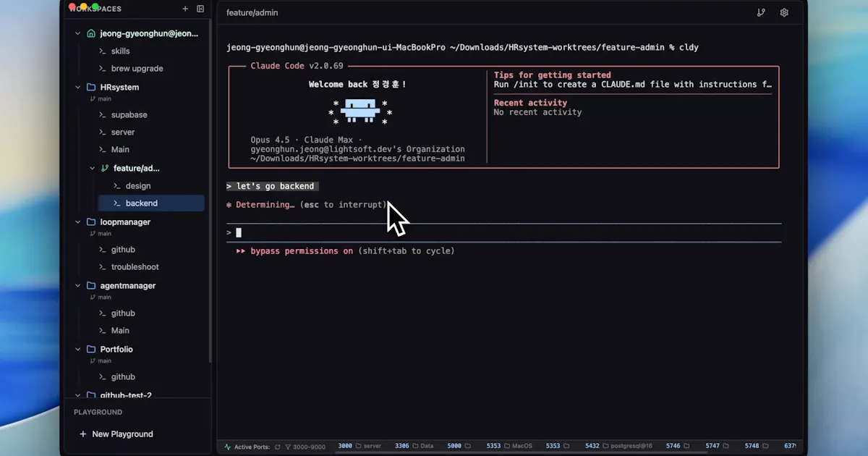Create a New Playground
868x456 pixels.
pyautogui.click(x=116, y=434)
